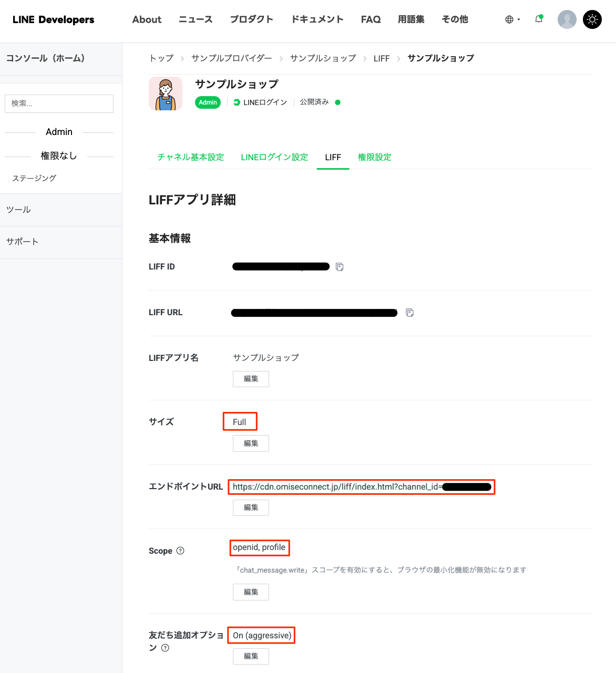The image size is (616, 673).
Task: Click the サンプルショップ channel avatar image
Action: coord(166,94)
